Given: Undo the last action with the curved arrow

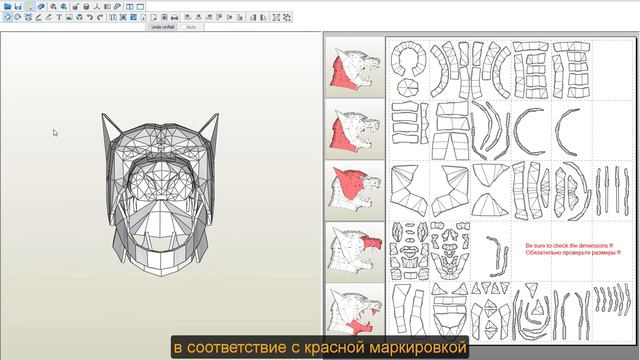Looking at the screenshot, I should [x=90, y=17].
